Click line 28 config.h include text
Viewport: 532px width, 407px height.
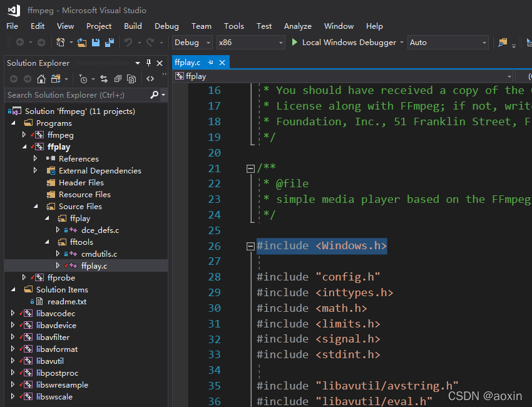[318, 277]
